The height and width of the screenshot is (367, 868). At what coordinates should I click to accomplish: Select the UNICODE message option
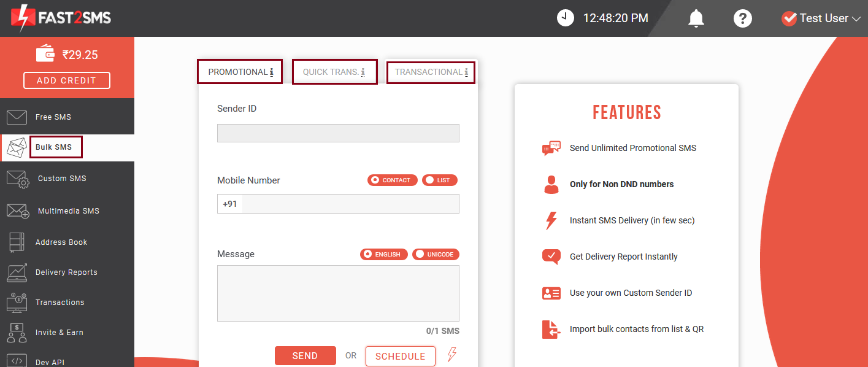pyautogui.click(x=436, y=254)
